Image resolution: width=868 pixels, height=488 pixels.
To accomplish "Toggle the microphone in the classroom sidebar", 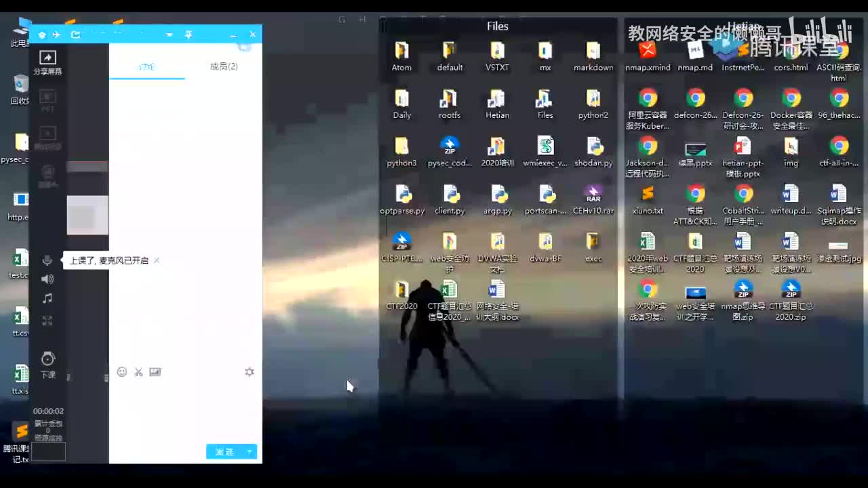I will pyautogui.click(x=47, y=260).
